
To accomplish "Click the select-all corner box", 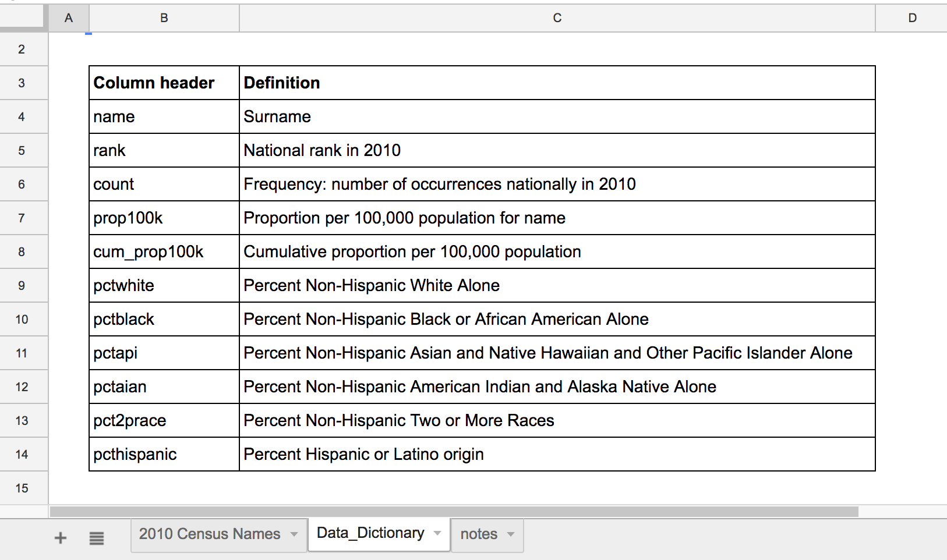I will point(23,17).
